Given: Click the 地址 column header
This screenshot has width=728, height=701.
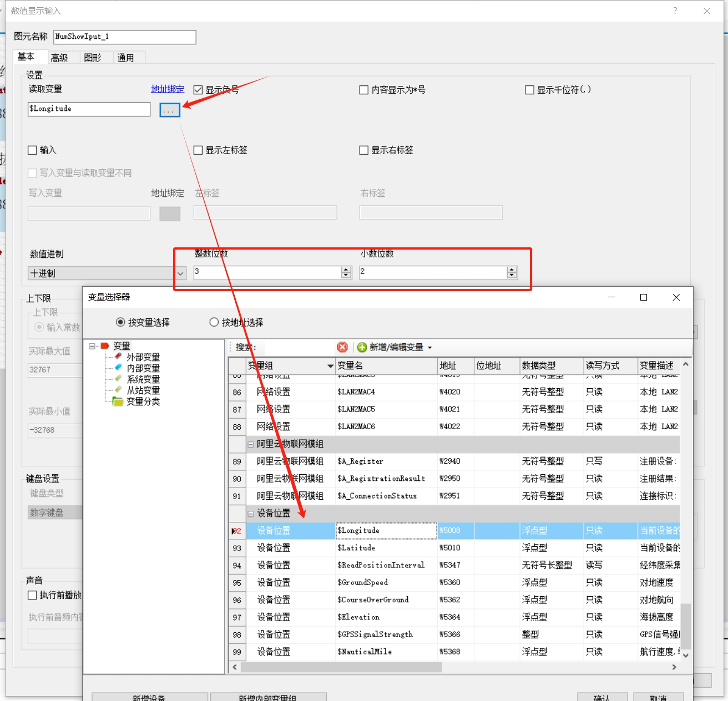Looking at the screenshot, I should 456,366.
